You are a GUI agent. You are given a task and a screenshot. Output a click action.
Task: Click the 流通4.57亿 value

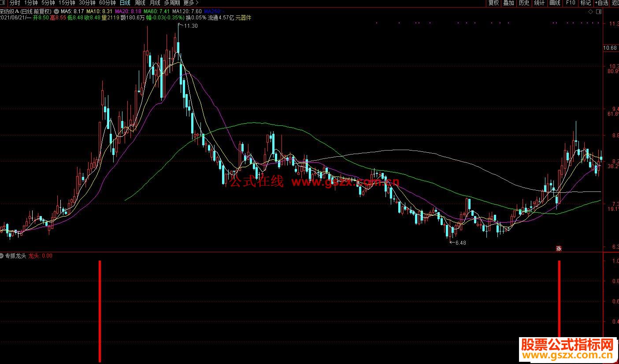click(221, 18)
